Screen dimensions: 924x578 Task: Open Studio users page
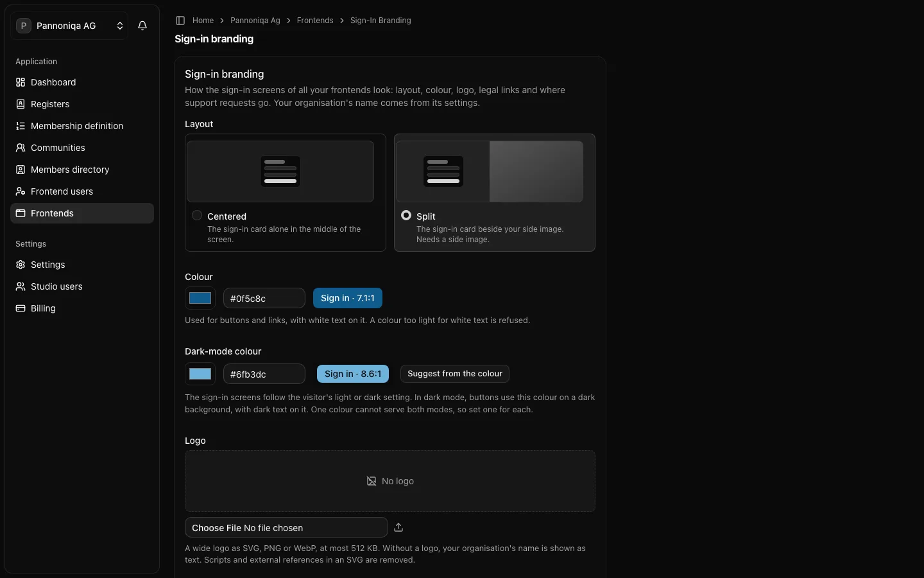82,286
